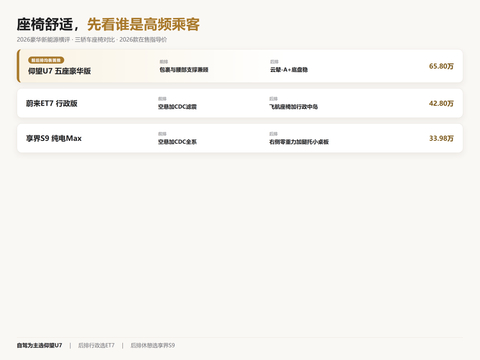
Task: Click the price 65.80万
Action: coord(441,66)
